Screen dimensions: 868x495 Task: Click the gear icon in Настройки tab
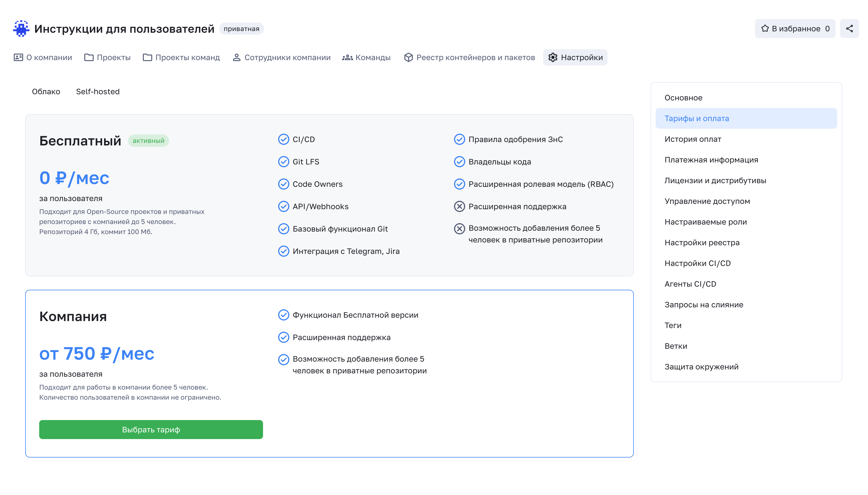pos(552,57)
